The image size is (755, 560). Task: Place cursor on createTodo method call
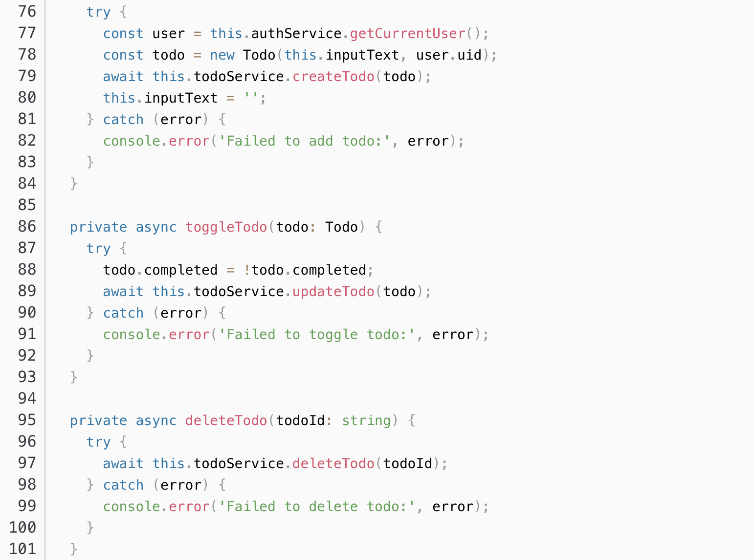(x=333, y=76)
